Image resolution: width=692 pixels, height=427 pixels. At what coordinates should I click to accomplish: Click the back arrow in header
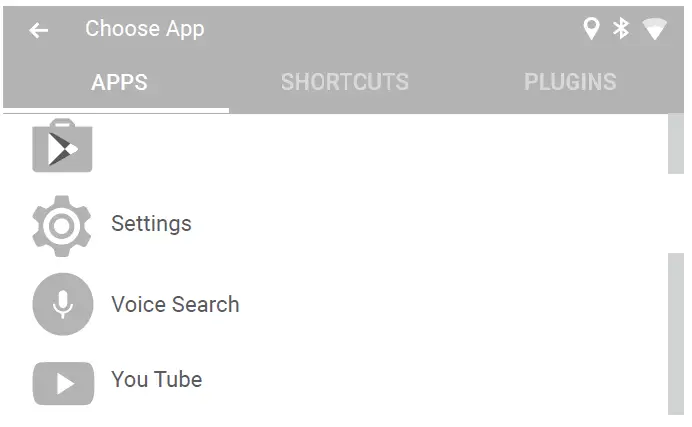tap(38, 30)
